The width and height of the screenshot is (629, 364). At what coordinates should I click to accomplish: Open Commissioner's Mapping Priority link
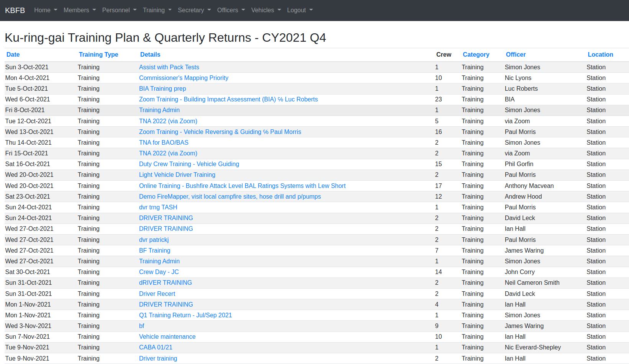[x=183, y=78]
